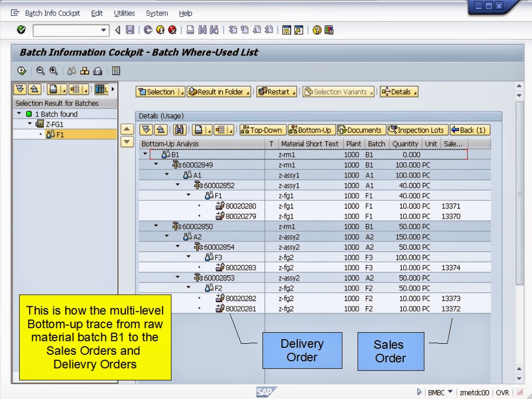Screen dimensions: 532x399
Task: Toggle expand all in Bottom-Up tree
Action: click(x=145, y=130)
